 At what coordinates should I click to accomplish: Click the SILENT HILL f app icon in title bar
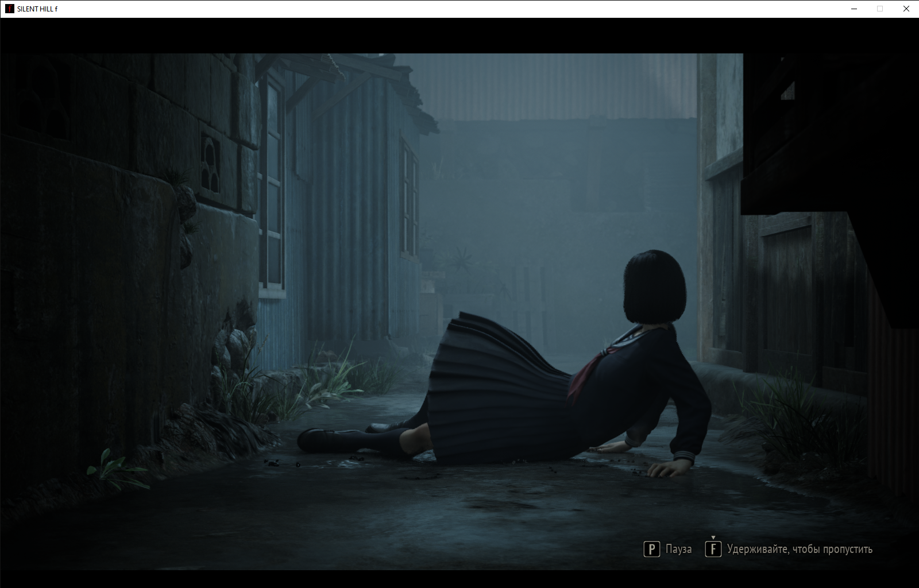tap(9, 9)
